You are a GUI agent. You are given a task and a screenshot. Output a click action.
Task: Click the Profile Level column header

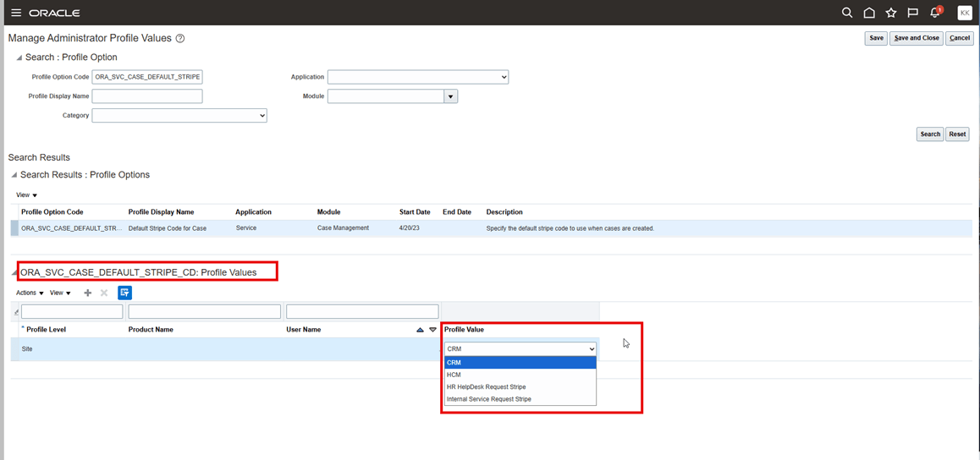(x=46, y=330)
